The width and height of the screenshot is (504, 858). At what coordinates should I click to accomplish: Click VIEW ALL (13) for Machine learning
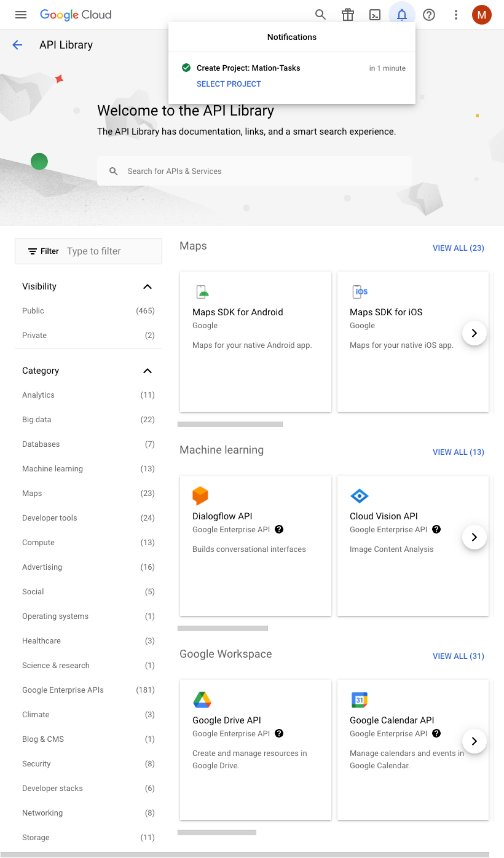(x=459, y=452)
